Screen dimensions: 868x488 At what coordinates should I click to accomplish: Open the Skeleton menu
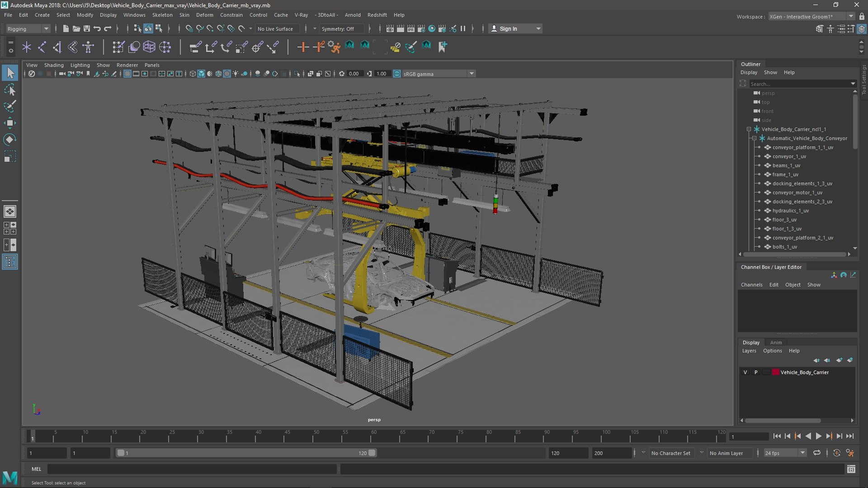(162, 15)
